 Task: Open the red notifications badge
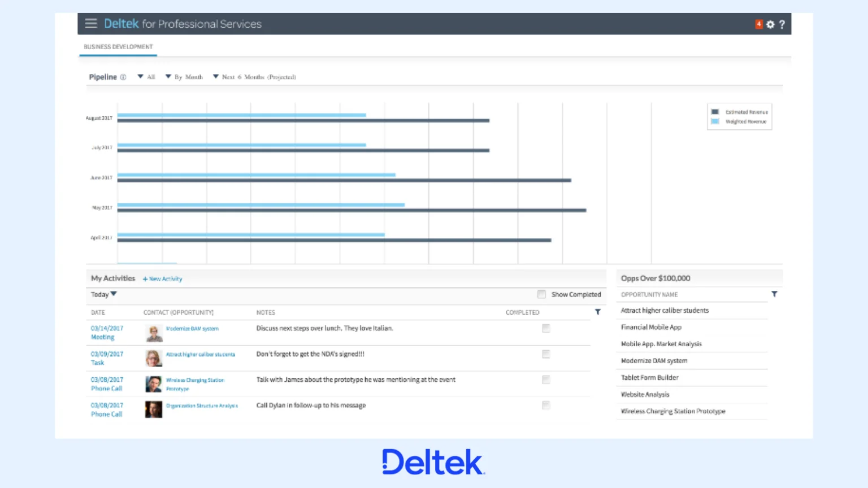click(x=759, y=24)
